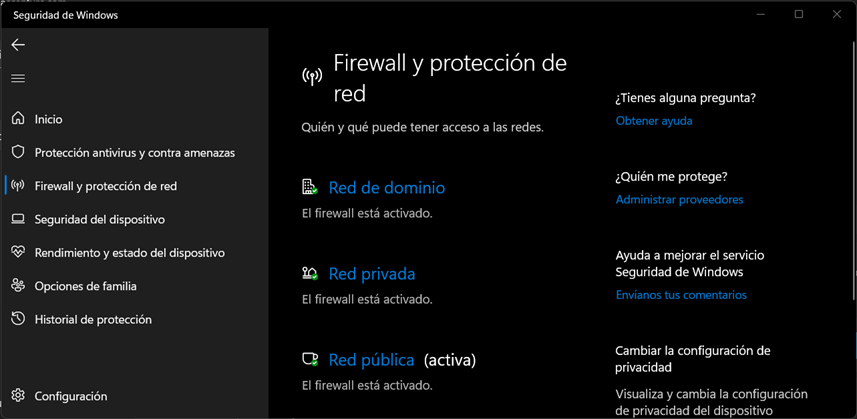This screenshot has width=857, height=419.
Task: Click the antivirus shield icon
Action: coord(18,153)
